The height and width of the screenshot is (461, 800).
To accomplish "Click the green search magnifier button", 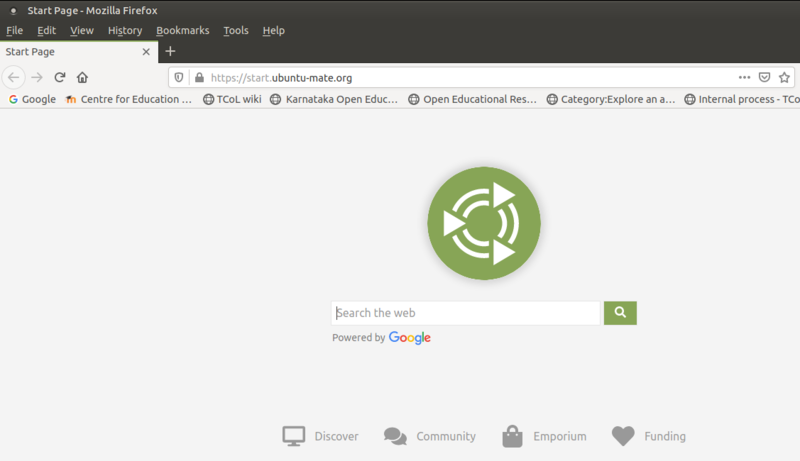I will point(620,313).
